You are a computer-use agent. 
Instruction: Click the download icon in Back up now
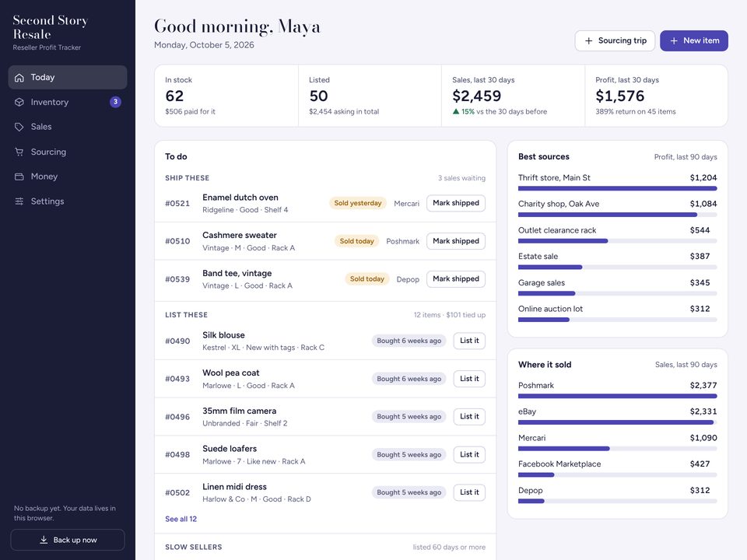pyautogui.click(x=44, y=540)
